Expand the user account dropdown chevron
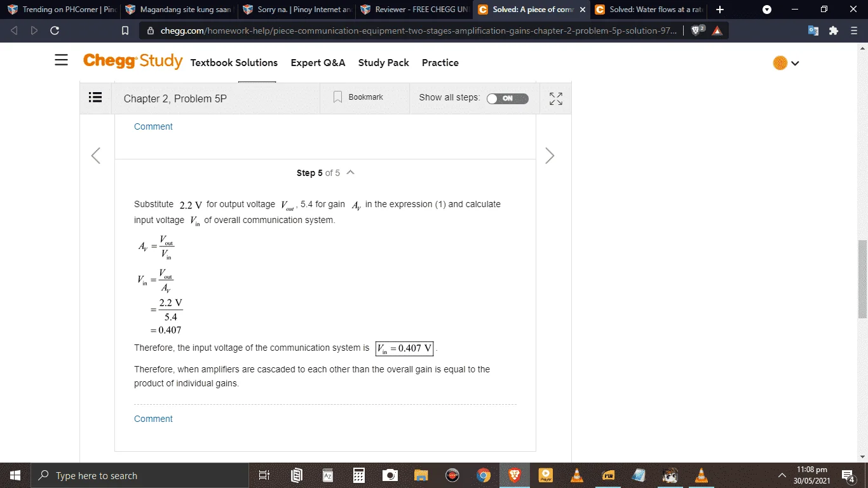Screen dimensions: 868x488 tap(795, 63)
